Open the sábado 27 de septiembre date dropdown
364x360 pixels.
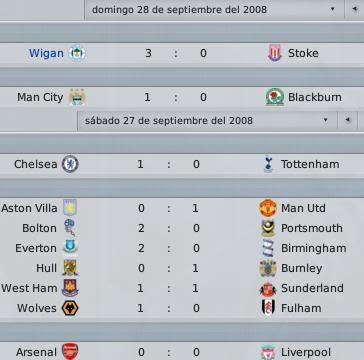[x=207, y=120]
